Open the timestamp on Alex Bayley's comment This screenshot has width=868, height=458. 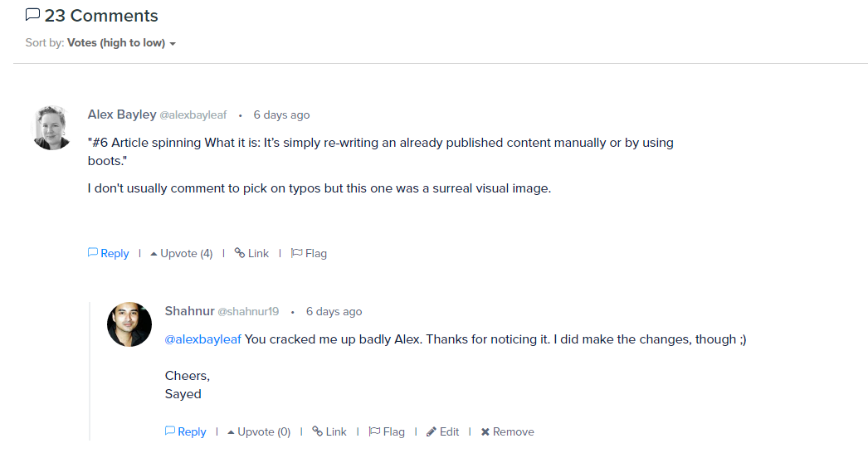pyautogui.click(x=281, y=115)
